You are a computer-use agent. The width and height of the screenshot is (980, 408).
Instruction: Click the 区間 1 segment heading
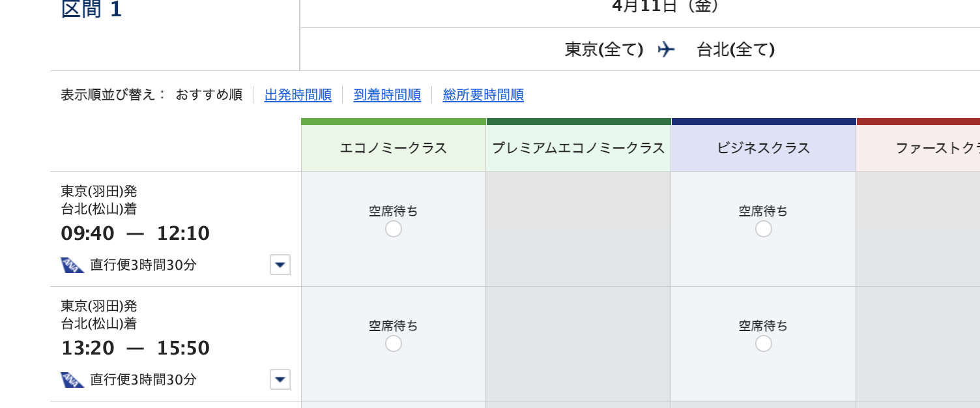(91, 10)
